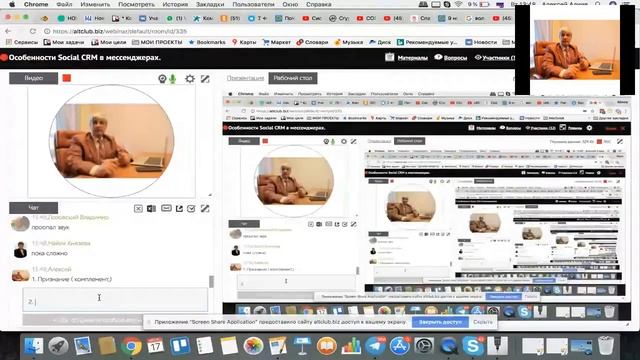
Task: Open Numbers bar-chart icon in the Dock
Action: [x=351, y=346]
